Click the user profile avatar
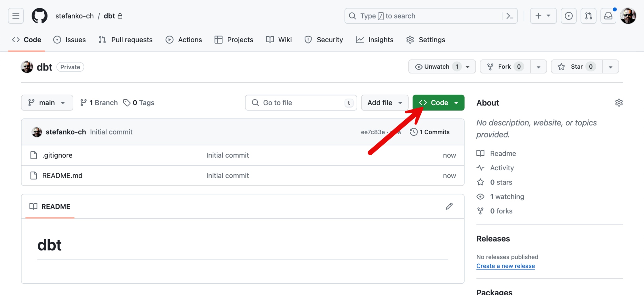Viewport: 644px width, 295px height. click(628, 16)
